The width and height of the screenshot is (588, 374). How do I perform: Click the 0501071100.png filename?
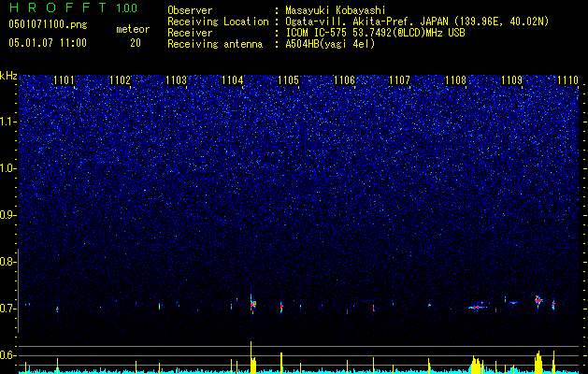tap(48, 25)
